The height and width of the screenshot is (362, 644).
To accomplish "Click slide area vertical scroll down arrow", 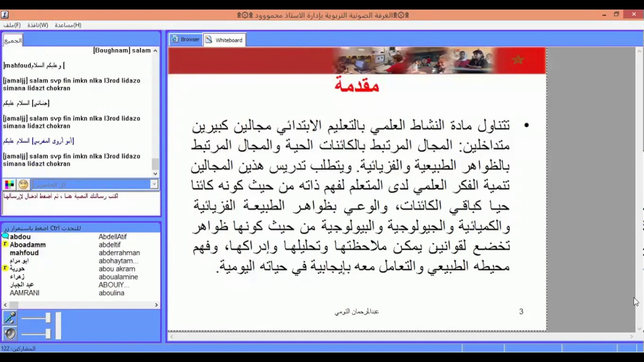I will click(x=639, y=329).
